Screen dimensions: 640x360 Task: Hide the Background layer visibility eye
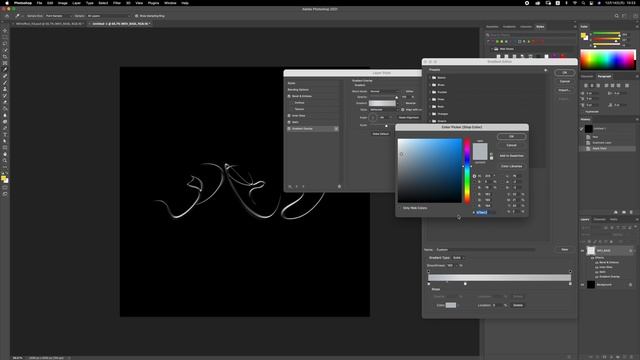coord(582,285)
